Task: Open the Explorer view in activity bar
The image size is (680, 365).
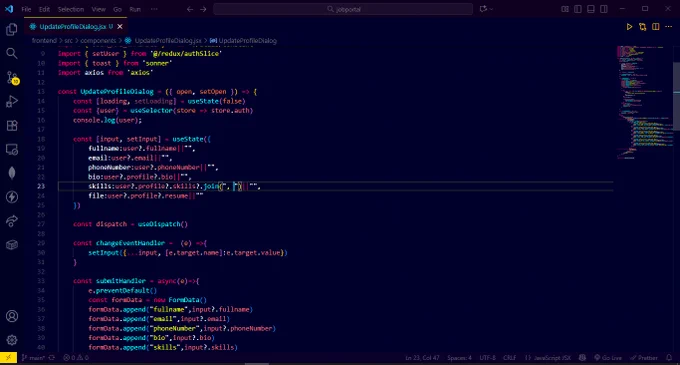Action: pos(12,29)
